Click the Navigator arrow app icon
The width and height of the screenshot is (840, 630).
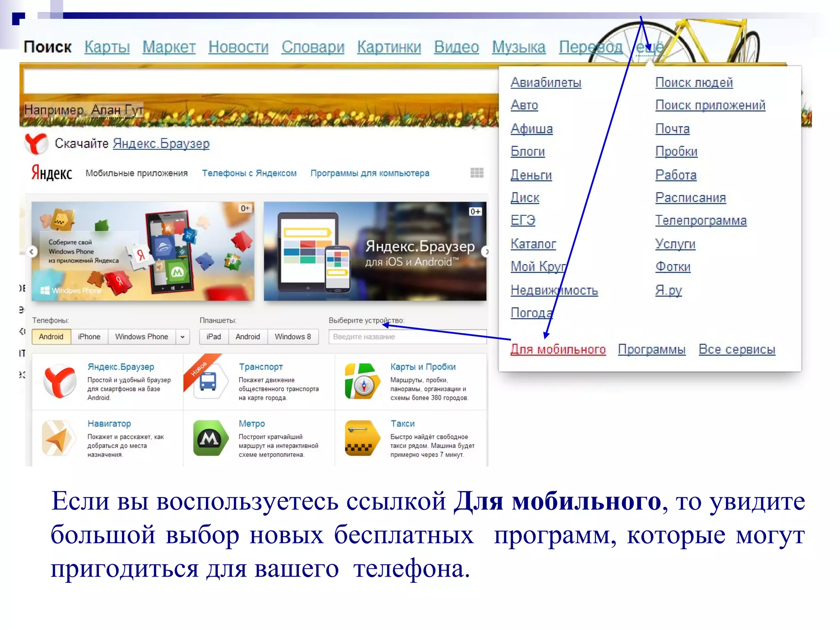tap(59, 438)
